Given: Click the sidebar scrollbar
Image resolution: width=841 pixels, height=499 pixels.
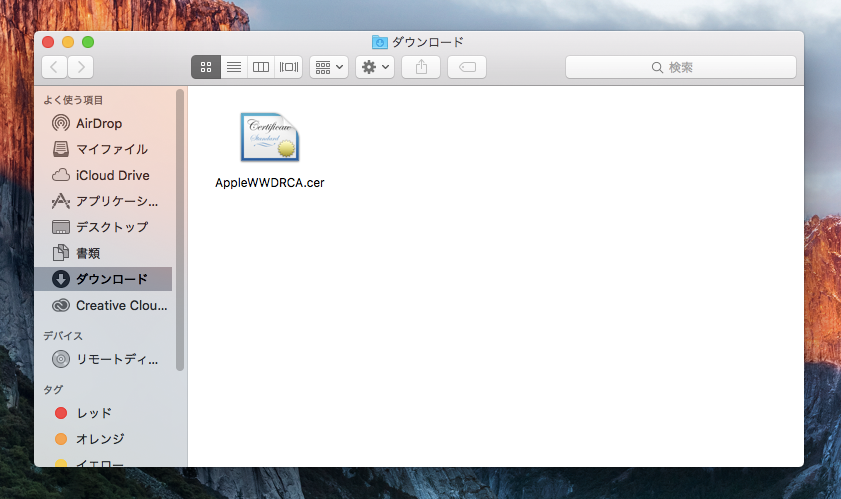Looking at the screenshot, I should (180, 230).
